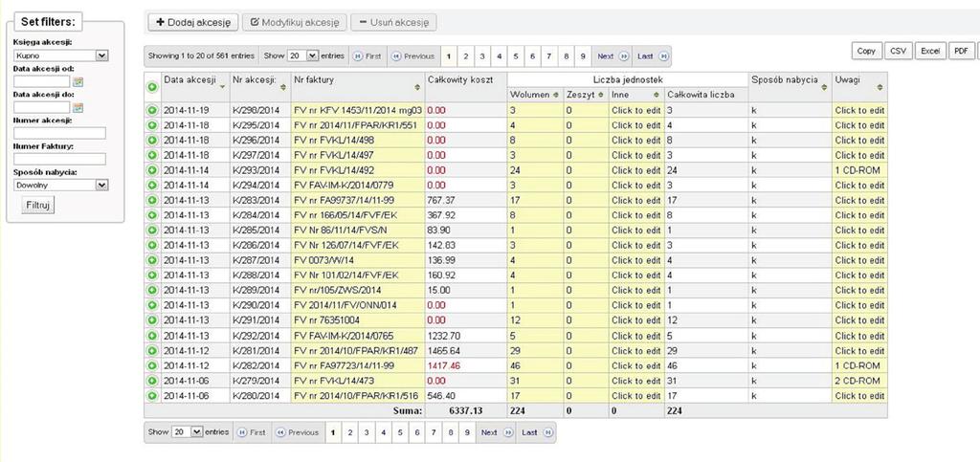Sort table by Wolumen column
Viewport: 980px width, 462px height.
pyautogui.click(x=534, y=95)
